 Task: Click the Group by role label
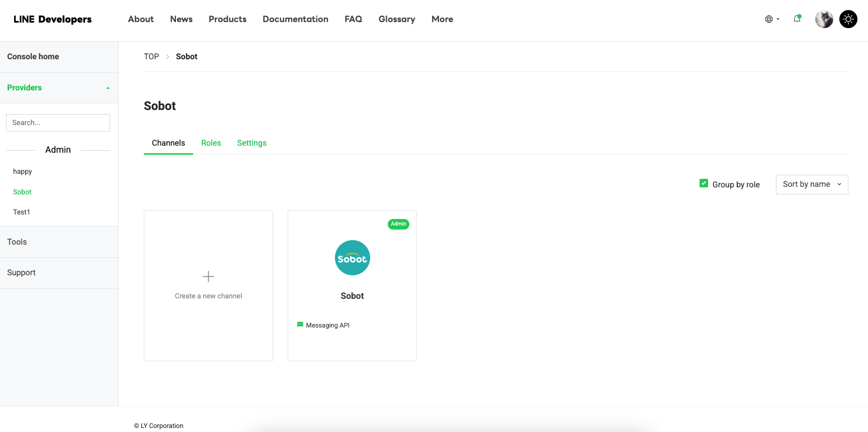point(736,184)
